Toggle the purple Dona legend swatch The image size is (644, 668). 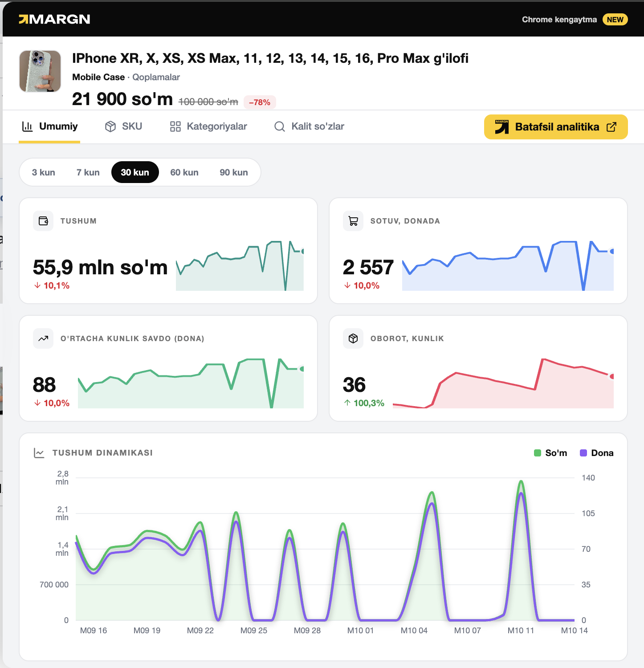click(x=583, y=453)
